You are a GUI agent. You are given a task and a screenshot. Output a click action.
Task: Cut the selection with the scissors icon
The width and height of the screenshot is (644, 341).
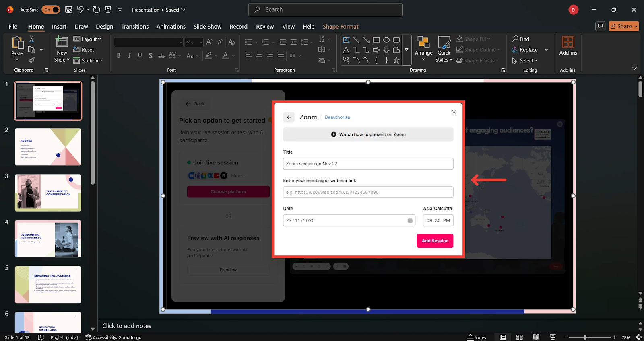point(31,39)
